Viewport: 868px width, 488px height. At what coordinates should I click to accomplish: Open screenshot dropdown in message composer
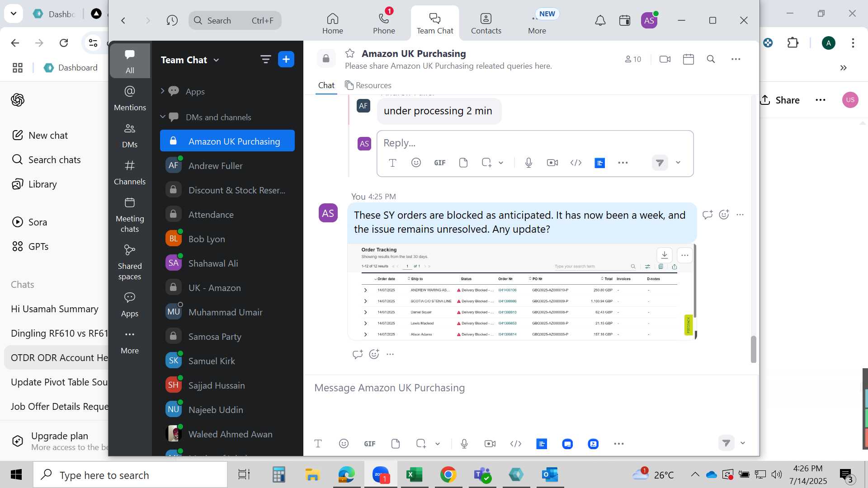438,444
